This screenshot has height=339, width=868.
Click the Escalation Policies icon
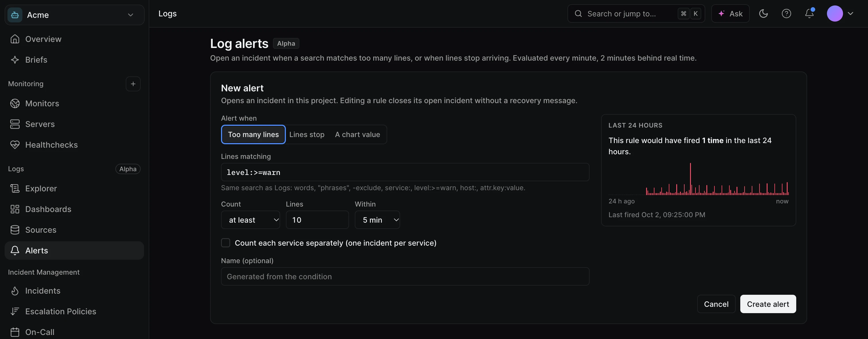pyautogui.click(x=15, y=311)
